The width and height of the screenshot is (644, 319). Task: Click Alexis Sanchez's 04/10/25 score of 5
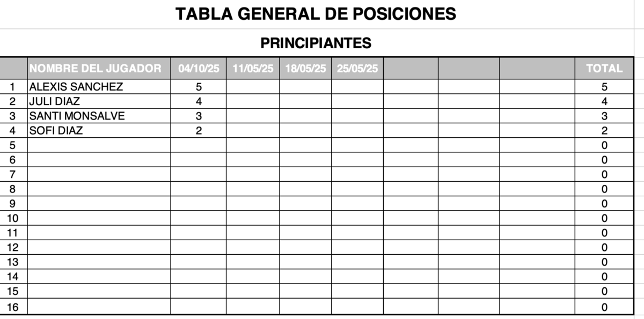click(x=199, y=87)
